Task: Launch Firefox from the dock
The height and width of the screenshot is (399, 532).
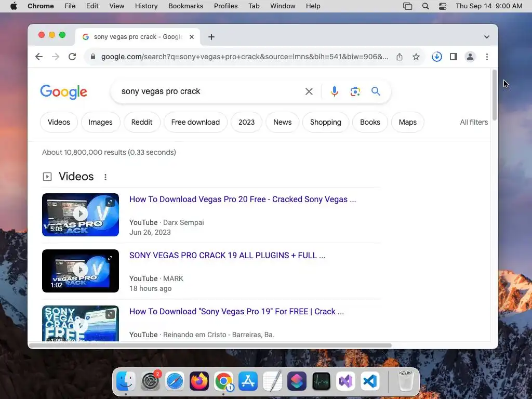Action: click(x=199, y=381)
